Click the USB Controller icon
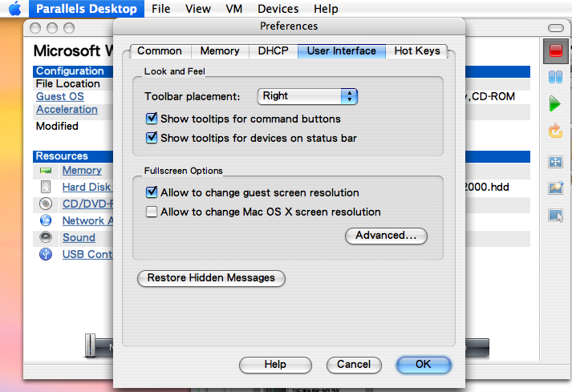The height and width of the screenshot is (392, 572). (46, 254)
